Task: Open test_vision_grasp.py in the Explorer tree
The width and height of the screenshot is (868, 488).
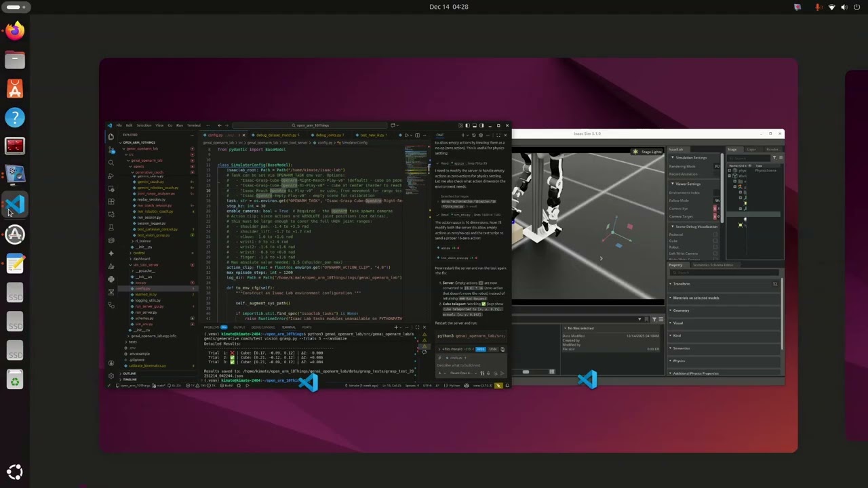Action: (153, 235)
